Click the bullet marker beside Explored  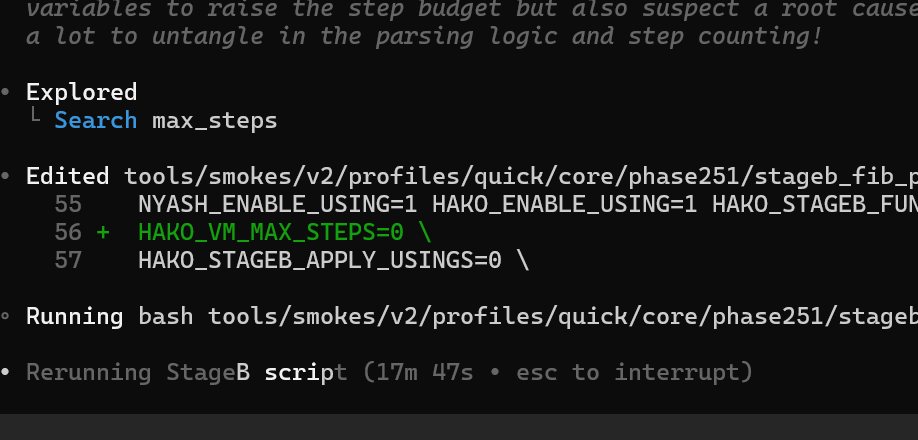pos(6,92)
